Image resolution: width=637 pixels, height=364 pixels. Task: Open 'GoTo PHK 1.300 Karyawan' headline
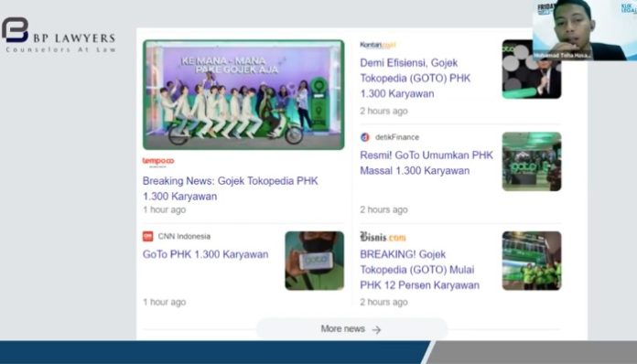[x=205, y=254]
